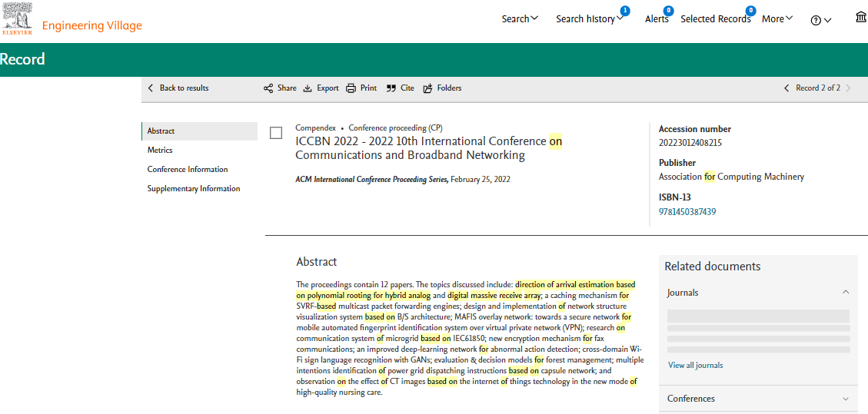Jump to the Metrics section
The width and height of the screenshot is (868, 414).
(160, 150)
